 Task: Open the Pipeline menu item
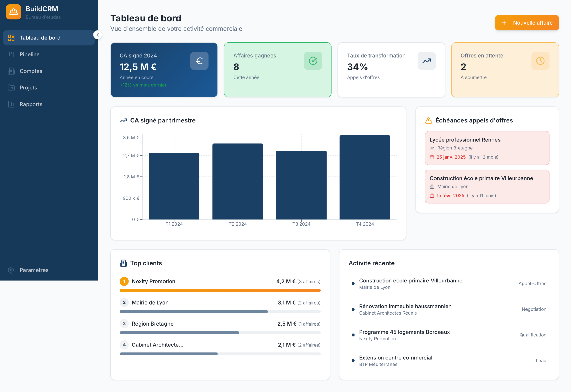tap(29, 54)
